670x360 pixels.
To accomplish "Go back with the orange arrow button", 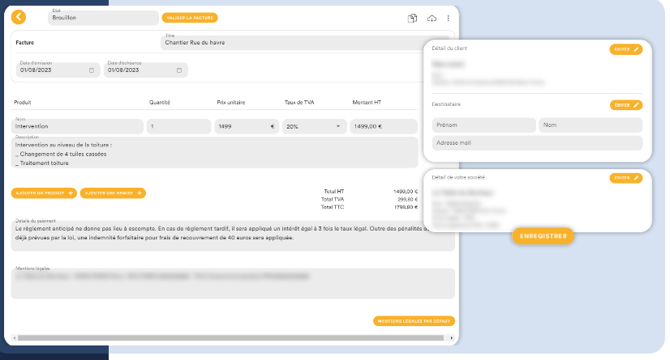I will point(18,17).
